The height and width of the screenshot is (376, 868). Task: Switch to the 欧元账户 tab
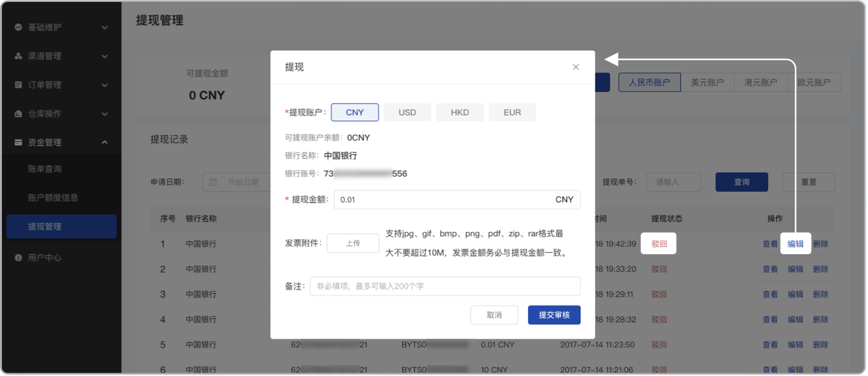click(814, 82)
